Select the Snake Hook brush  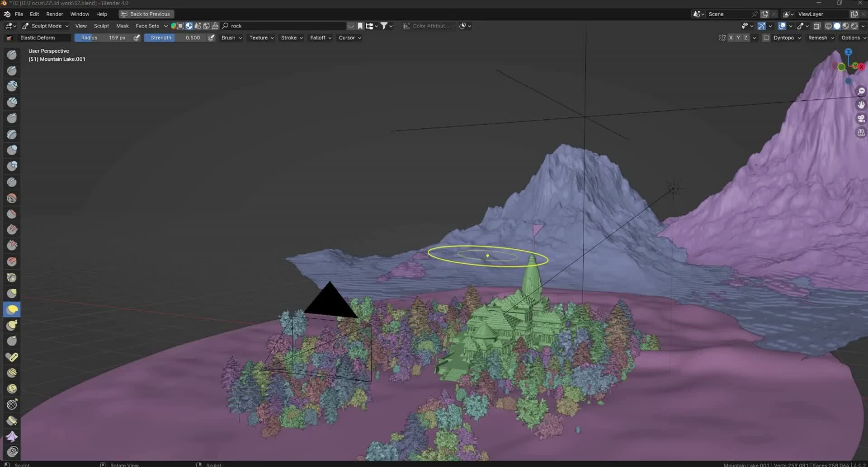click(12, 325)
